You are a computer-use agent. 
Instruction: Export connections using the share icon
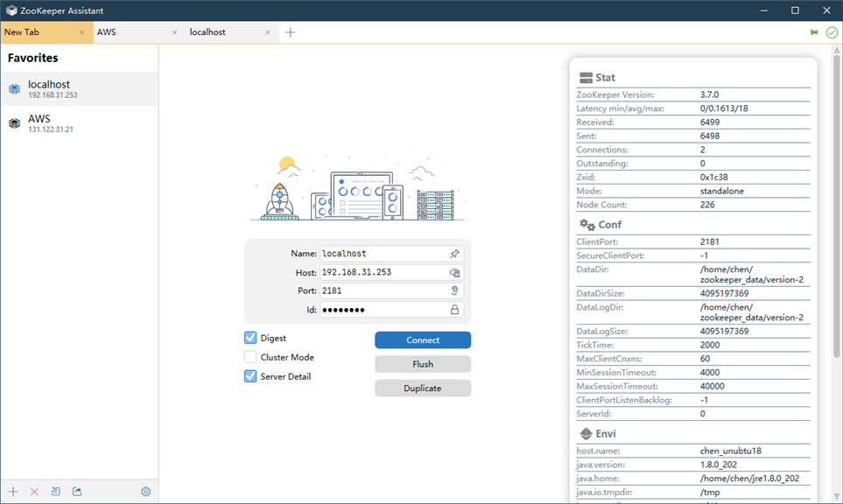[76, 492]
